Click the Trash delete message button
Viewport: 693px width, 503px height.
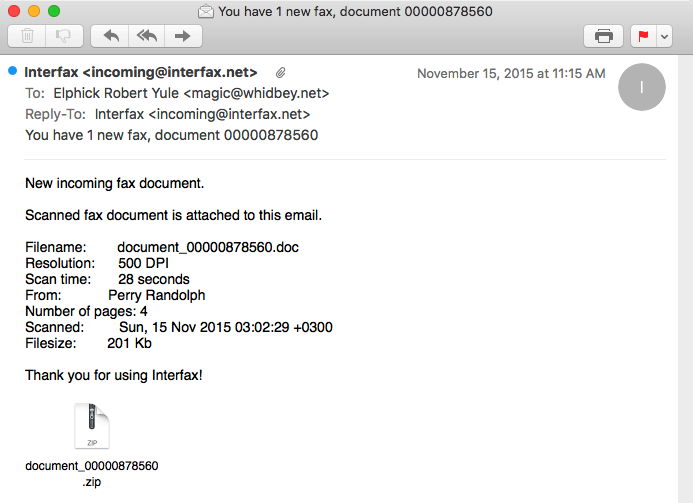27,36
